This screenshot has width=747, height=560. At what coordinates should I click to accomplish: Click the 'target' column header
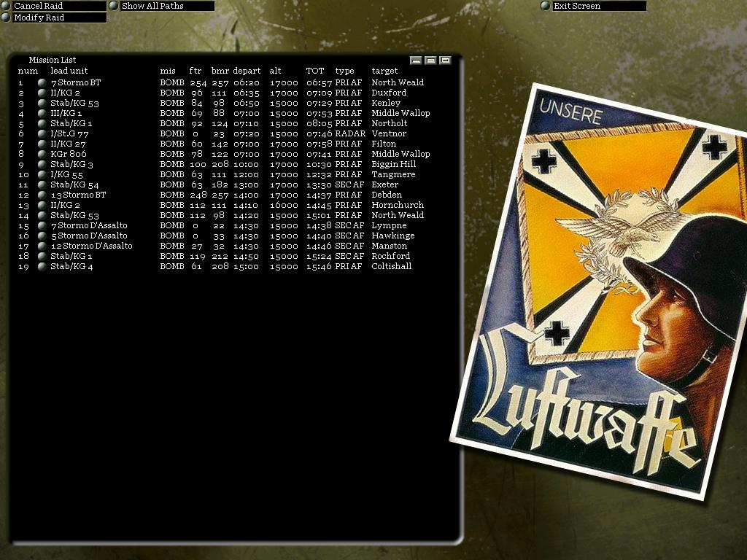(384, 71)
